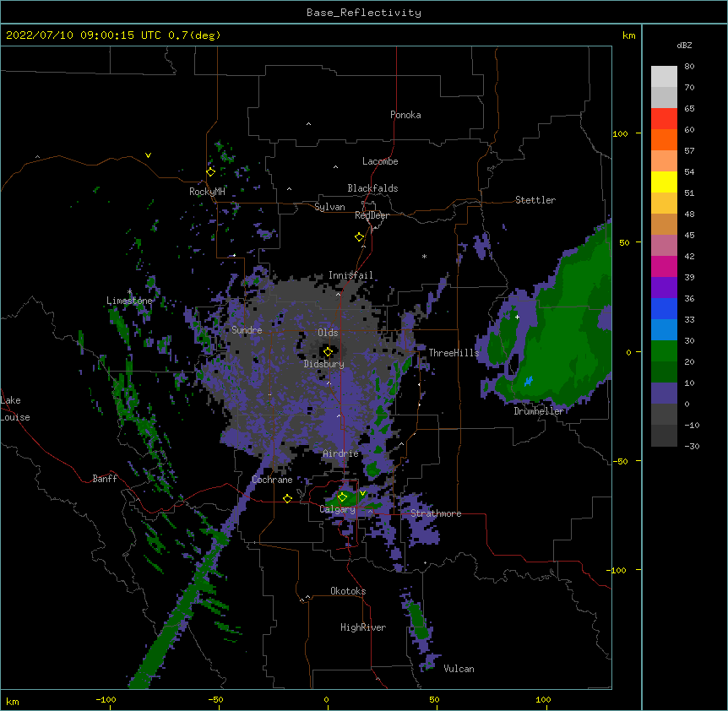Click the km unit label beside the timestamp
728x711 pixels.
pyautogui.click(x=628, y=35)
